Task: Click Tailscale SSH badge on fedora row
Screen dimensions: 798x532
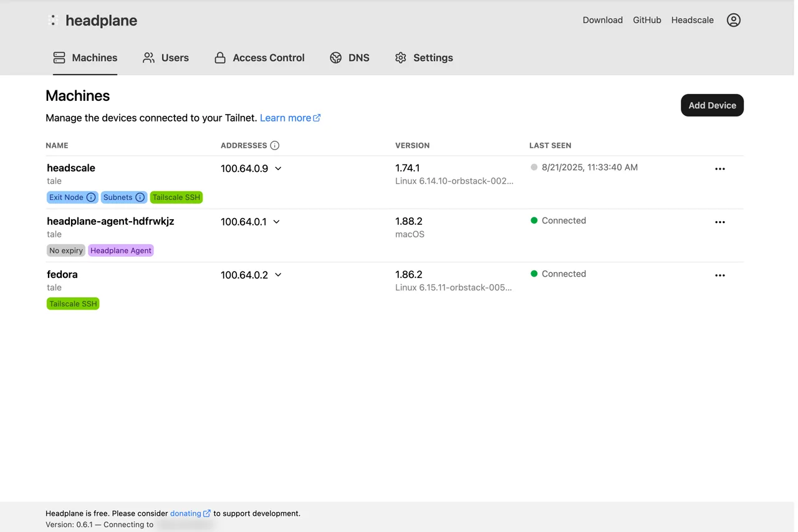Action: [x=73, y=304]
